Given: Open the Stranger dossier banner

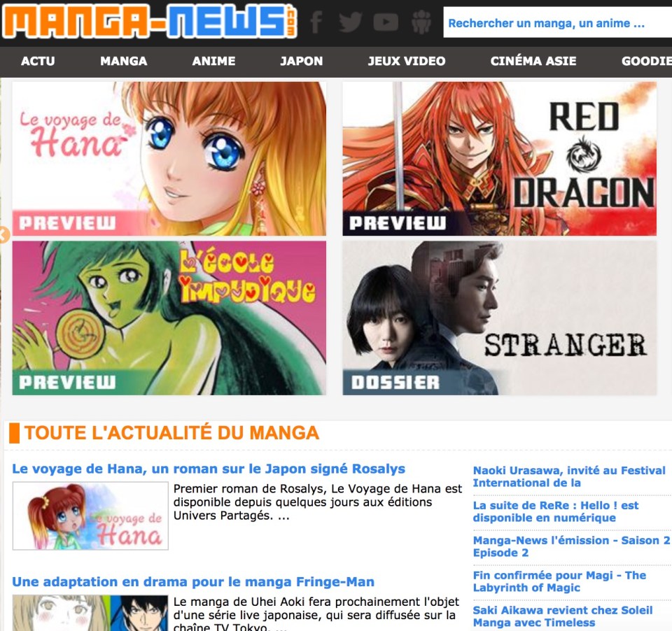Looking at the screenshot, I should [499, 318].
